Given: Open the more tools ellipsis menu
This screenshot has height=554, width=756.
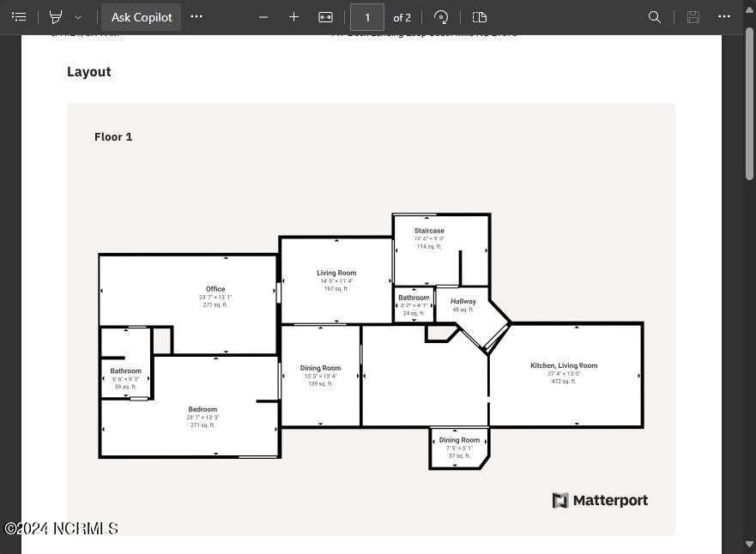Looking at the screenshot, I should [x=197, y=17].
